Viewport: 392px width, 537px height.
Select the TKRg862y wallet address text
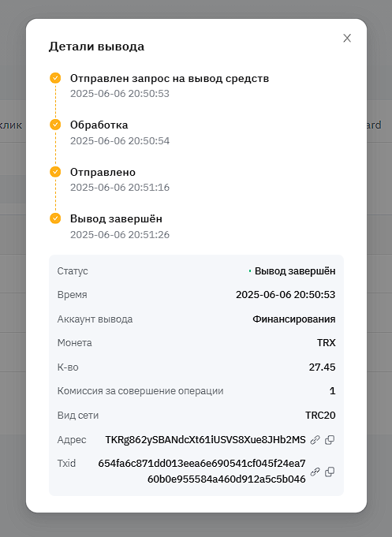pos(205,440)
